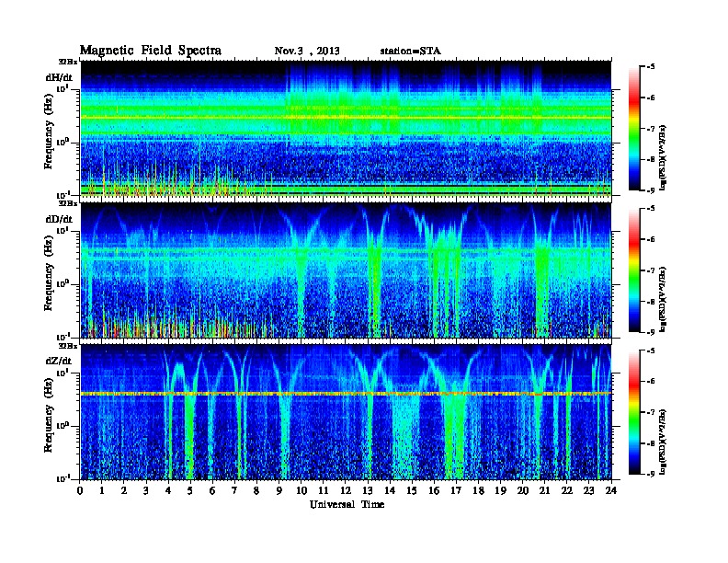Viewport: 728px width, 563px height.
Task: Click hour "21" tick on Universal Time axis
Action: (x=544, y=491)
